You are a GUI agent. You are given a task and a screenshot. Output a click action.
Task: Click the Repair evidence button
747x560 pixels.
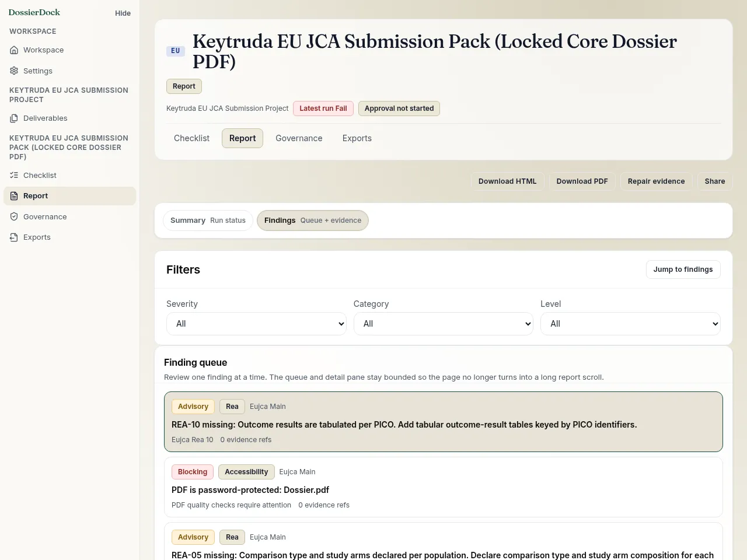tap(656, 181)
